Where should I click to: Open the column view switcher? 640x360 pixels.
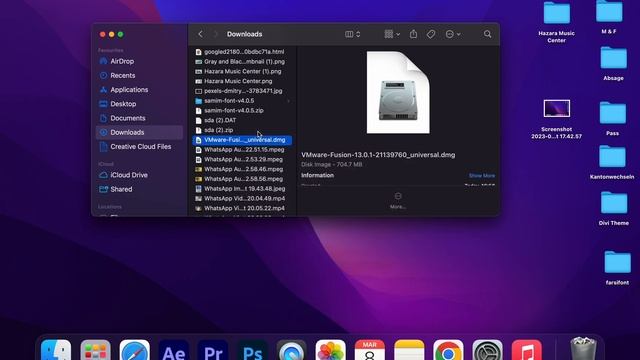(x=353, y=34)
